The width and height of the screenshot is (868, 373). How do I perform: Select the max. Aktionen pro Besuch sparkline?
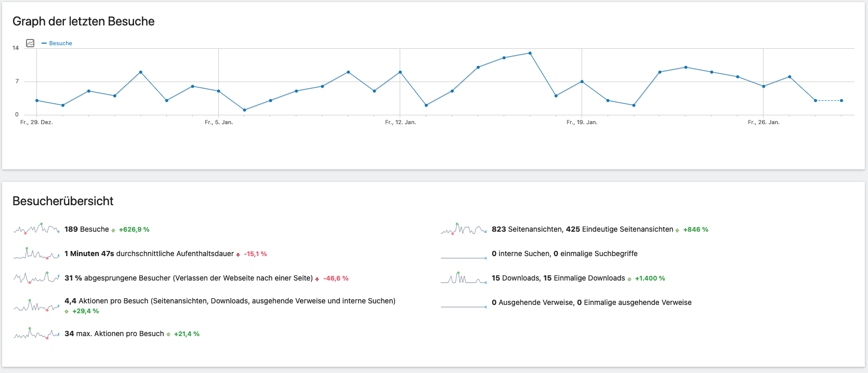coord(36,334)
